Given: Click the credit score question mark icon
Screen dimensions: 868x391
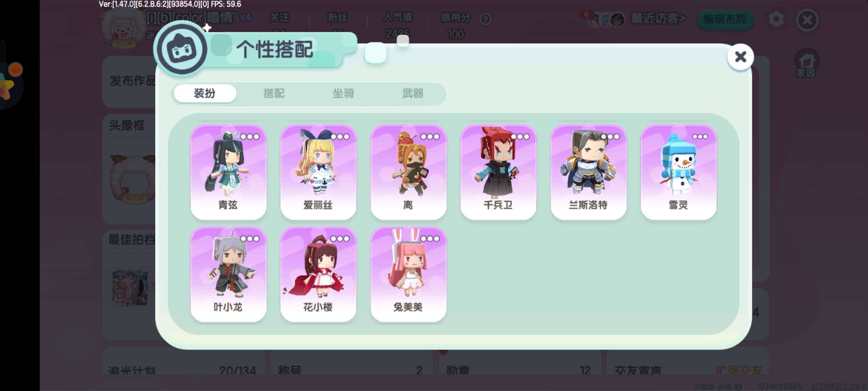Looking at the screenshot, I should point(485,19).
